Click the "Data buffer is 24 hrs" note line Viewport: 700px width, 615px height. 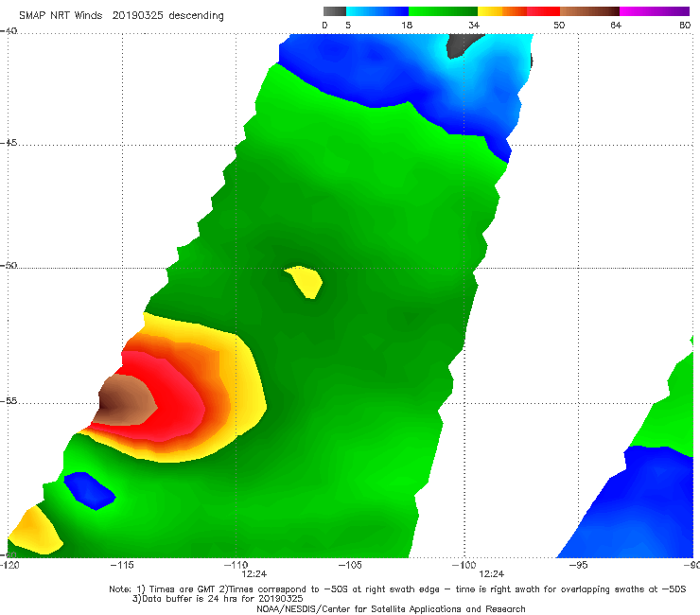[x=218, y=599]
